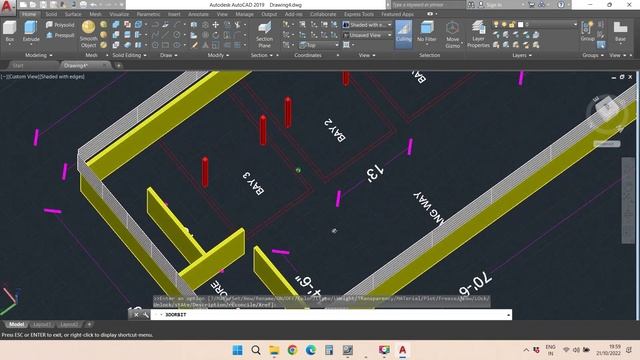Open the Section Plane tool
Image resolution: width=640 pixels, height=360 pixels.
(x=264, y=35)
